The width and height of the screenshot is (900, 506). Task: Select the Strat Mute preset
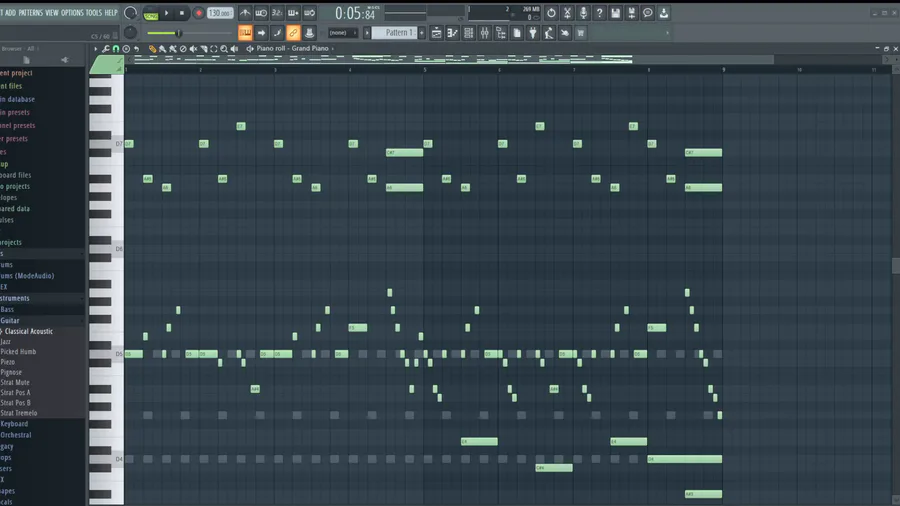15,382
